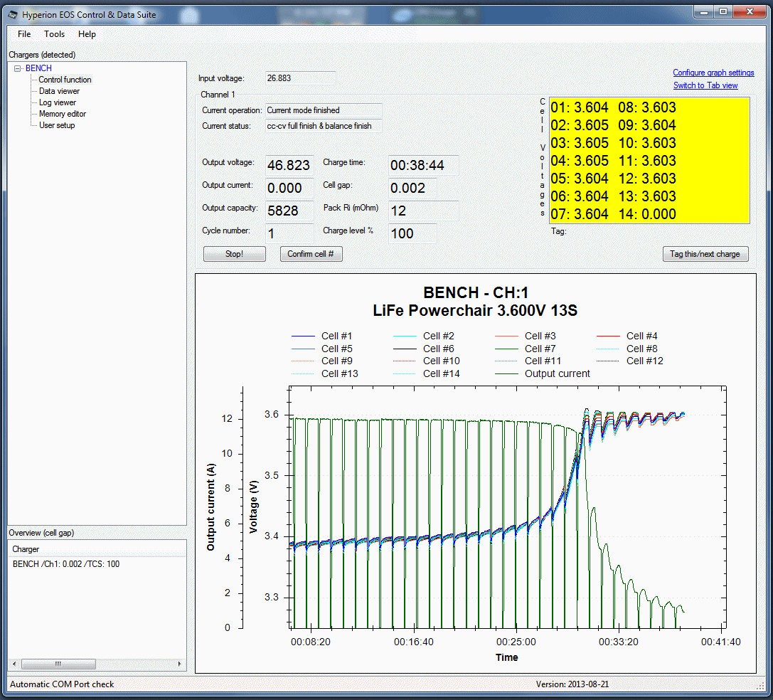Open Memory editor tree item

tap(63, 114)
